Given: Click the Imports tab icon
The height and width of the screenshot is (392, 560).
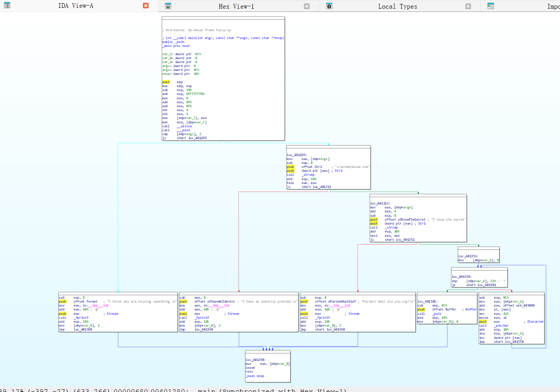Looking at the screenshot, I should pyautogui.click(x=491, y=6).
